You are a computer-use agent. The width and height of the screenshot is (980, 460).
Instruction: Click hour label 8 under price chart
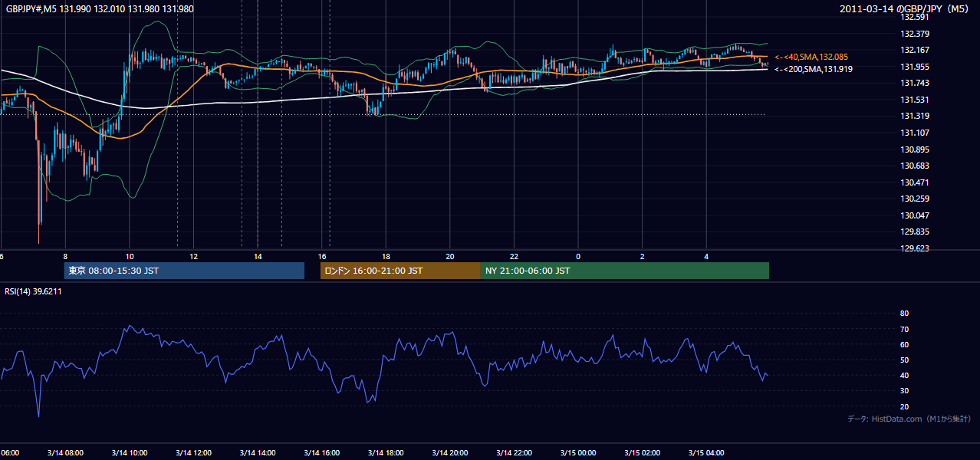[x=65, y=256]
